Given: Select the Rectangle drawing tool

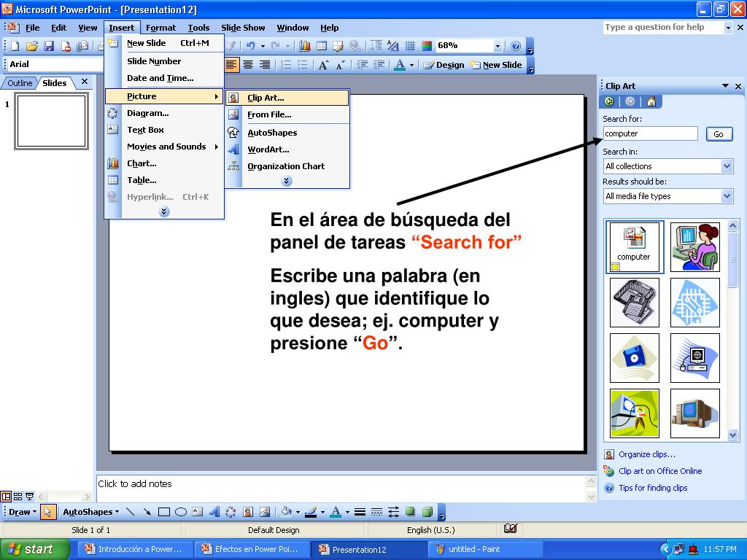Looking at the screenshot, I should pos(164,512).
